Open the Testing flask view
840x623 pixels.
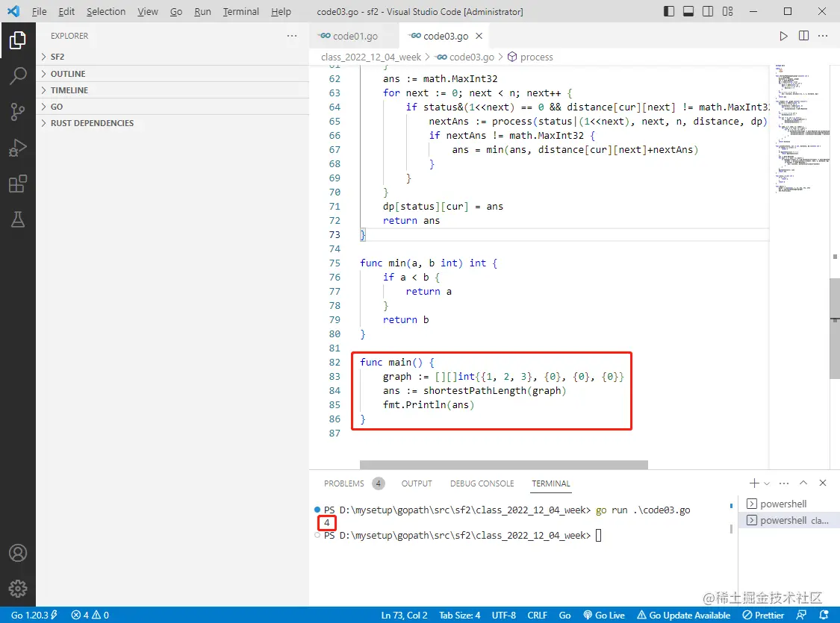(18, 219)
